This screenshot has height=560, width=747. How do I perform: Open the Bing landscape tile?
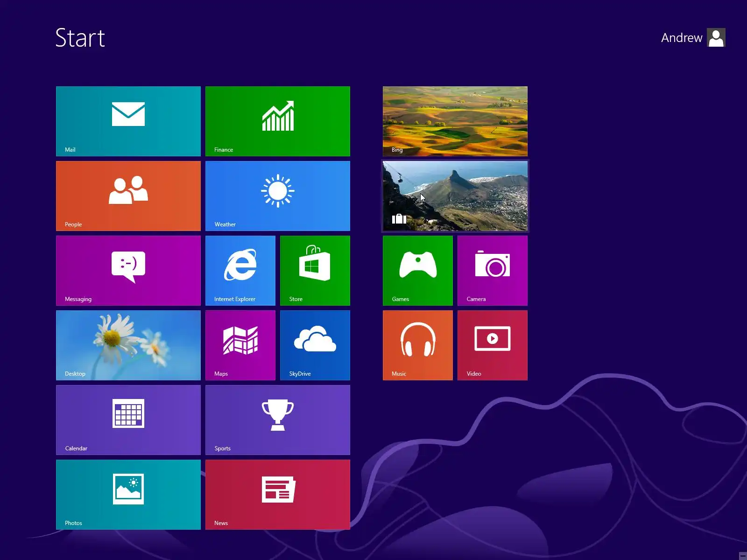(x=455, y=121)
